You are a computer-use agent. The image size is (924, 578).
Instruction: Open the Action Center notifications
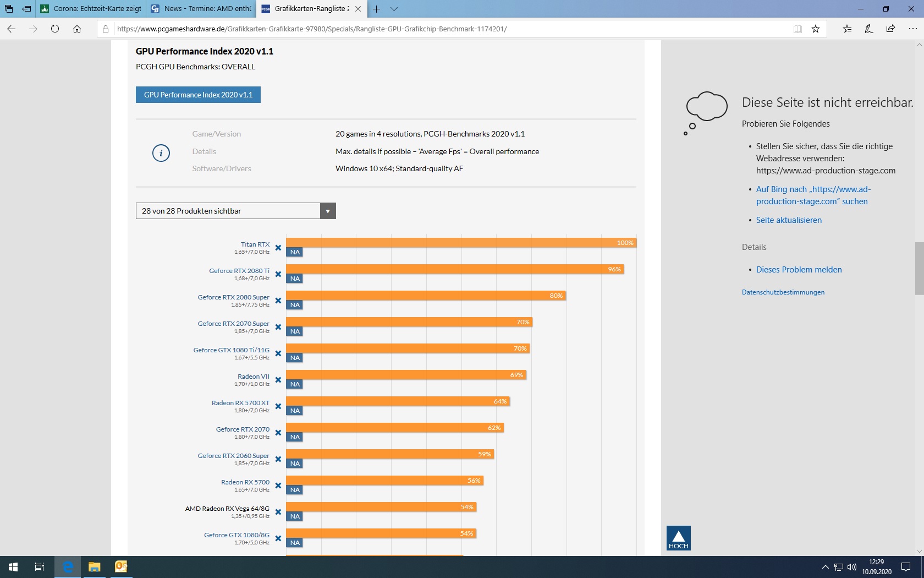click(x=906, y=567)
